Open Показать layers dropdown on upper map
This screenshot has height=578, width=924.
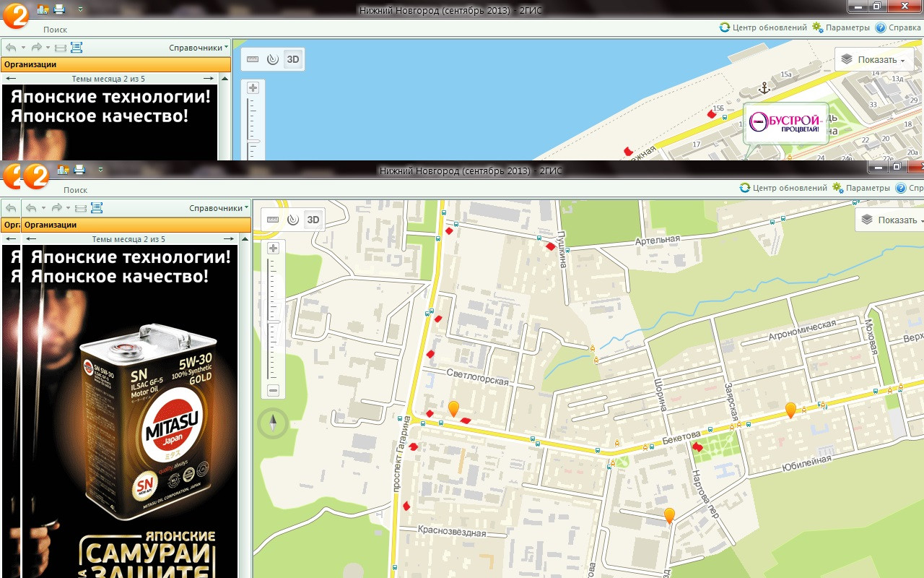(873, 60)
